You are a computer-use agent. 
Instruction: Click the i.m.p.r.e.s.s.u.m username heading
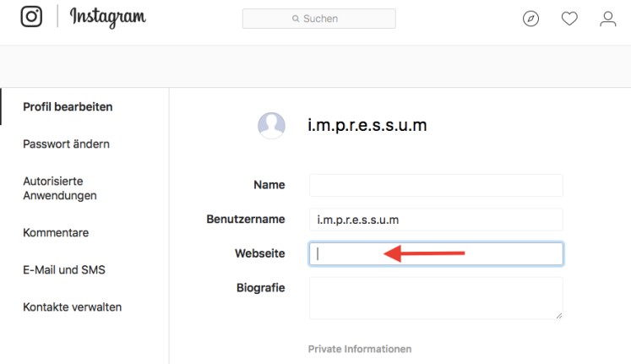tap(367, 126)
